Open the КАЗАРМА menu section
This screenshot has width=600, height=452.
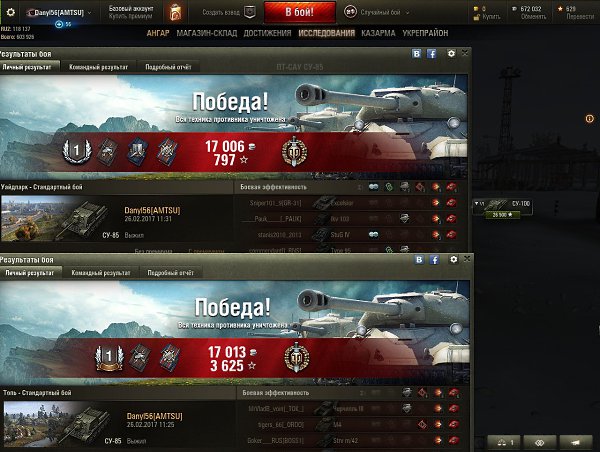tap(378, 33)
